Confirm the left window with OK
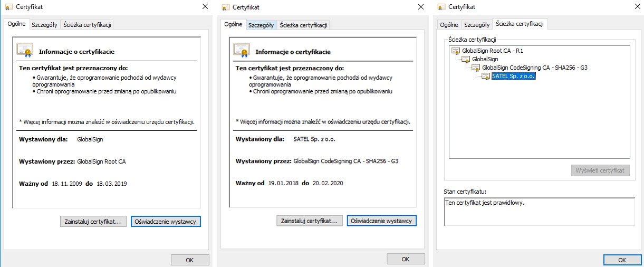This screenshot has height=267, width=644. 190,260
